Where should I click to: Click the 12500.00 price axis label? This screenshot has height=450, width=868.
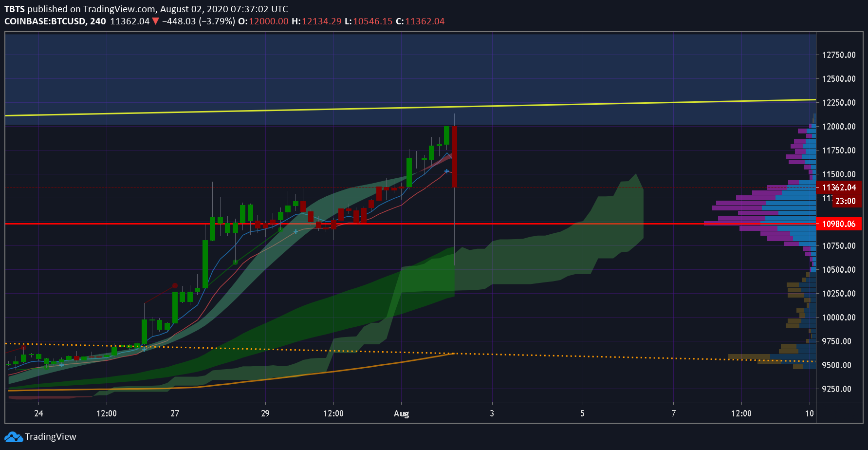839,79
